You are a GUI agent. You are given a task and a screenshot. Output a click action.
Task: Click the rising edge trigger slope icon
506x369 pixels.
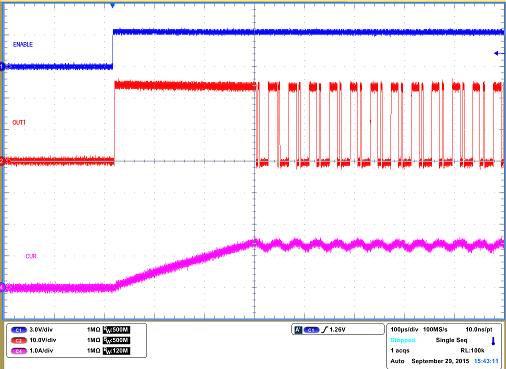click(324, 330)
